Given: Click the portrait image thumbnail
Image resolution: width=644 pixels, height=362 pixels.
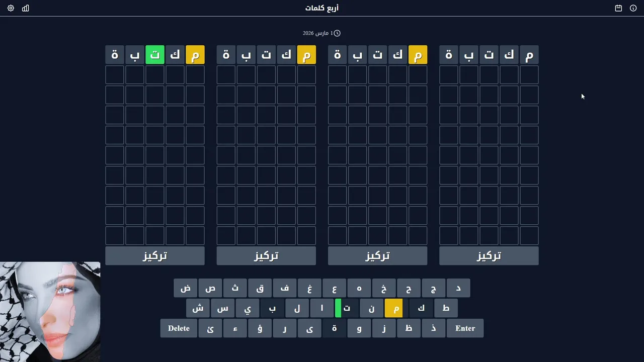Looking at the screenshot, I should 50,312.
